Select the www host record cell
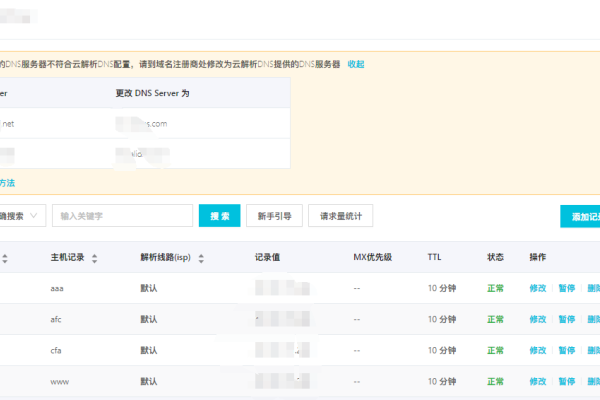The width and height of the screenshot is (600, 400). [60, 382]
